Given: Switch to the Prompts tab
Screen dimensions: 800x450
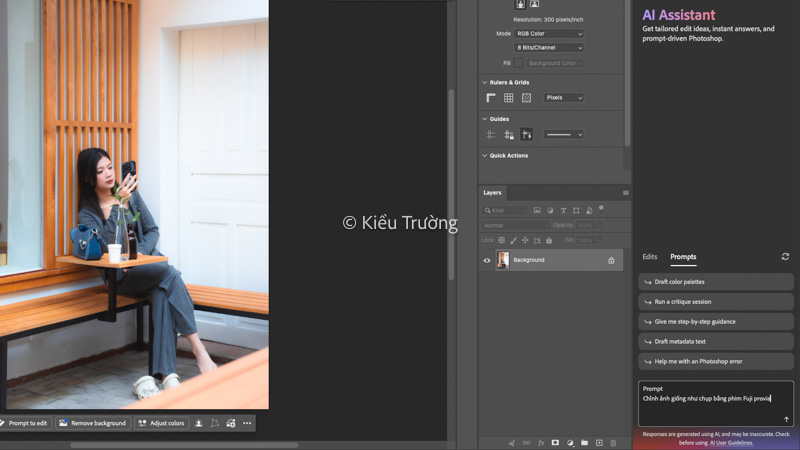Looking at the screenshot, I should 683,257.
